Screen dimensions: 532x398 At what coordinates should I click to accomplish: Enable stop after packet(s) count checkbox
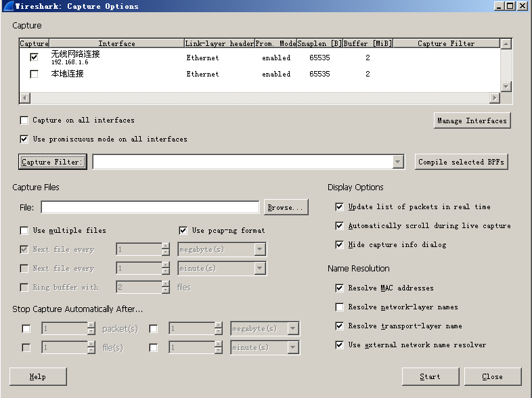(x=26, y=329)
